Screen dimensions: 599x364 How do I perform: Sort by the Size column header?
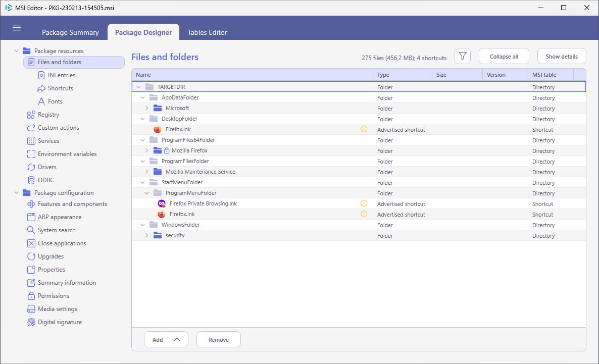441,75
